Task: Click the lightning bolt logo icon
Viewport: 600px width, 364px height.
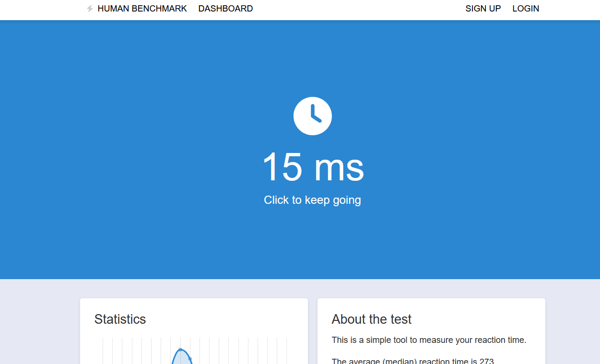Action: click(x=90, y=9)
